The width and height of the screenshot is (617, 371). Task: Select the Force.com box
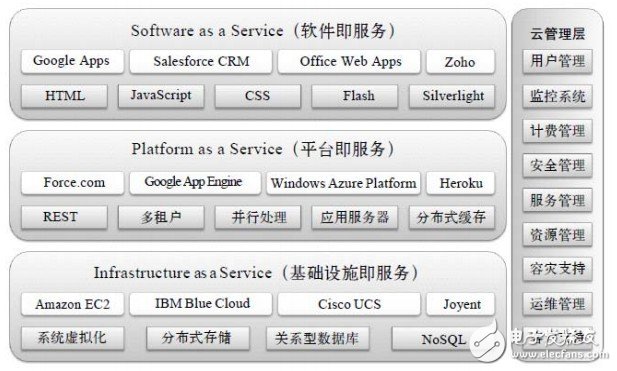coord(72,183)
